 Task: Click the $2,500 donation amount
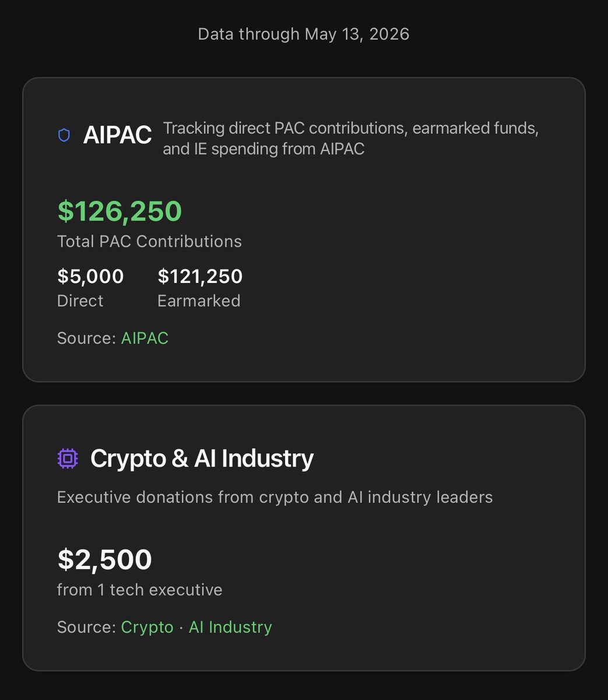(x=104, y=560)
